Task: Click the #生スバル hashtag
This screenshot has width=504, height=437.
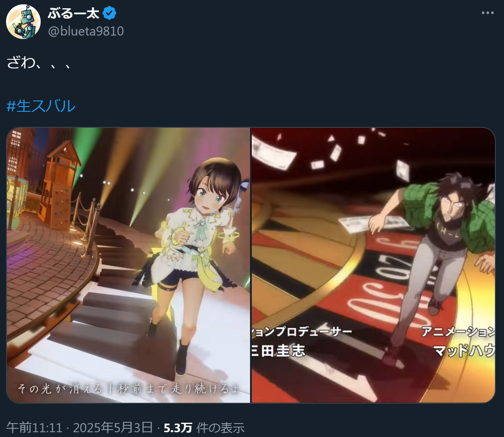Action: tap(41, 106)
